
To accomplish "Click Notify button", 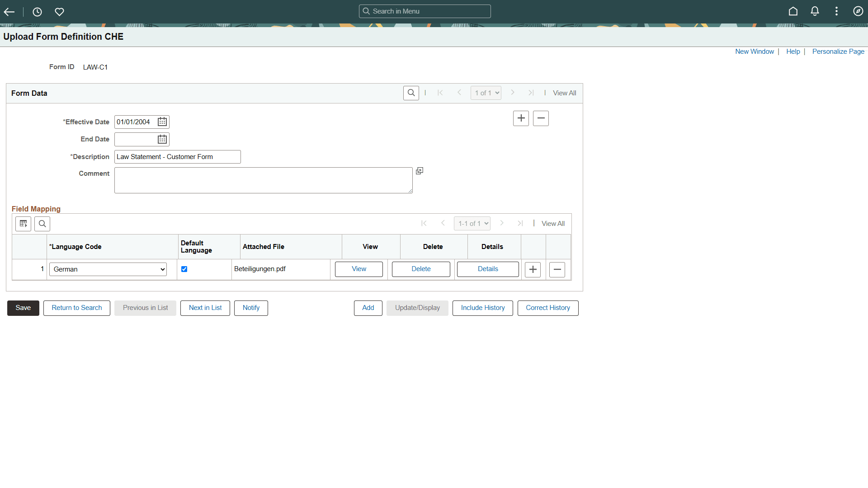I will click(x=251, y=308).
